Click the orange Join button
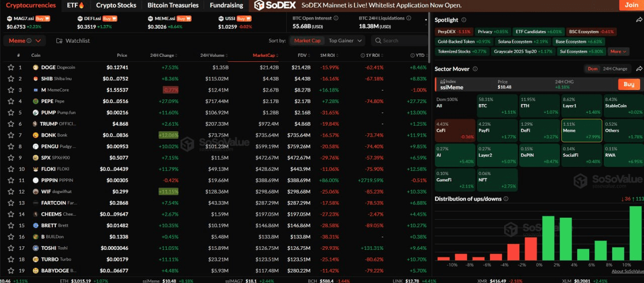Image resolution: width=644 pixels, height=283 pixels. point(631,5)
